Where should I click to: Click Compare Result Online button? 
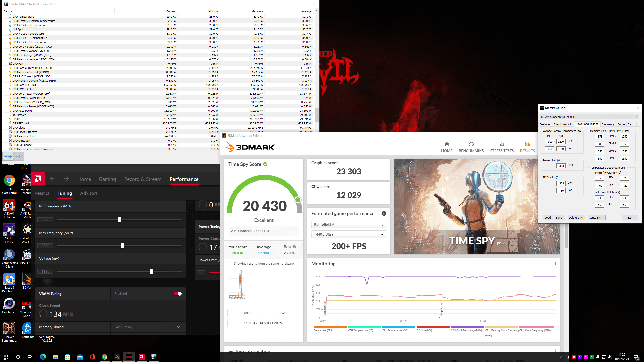264,323
